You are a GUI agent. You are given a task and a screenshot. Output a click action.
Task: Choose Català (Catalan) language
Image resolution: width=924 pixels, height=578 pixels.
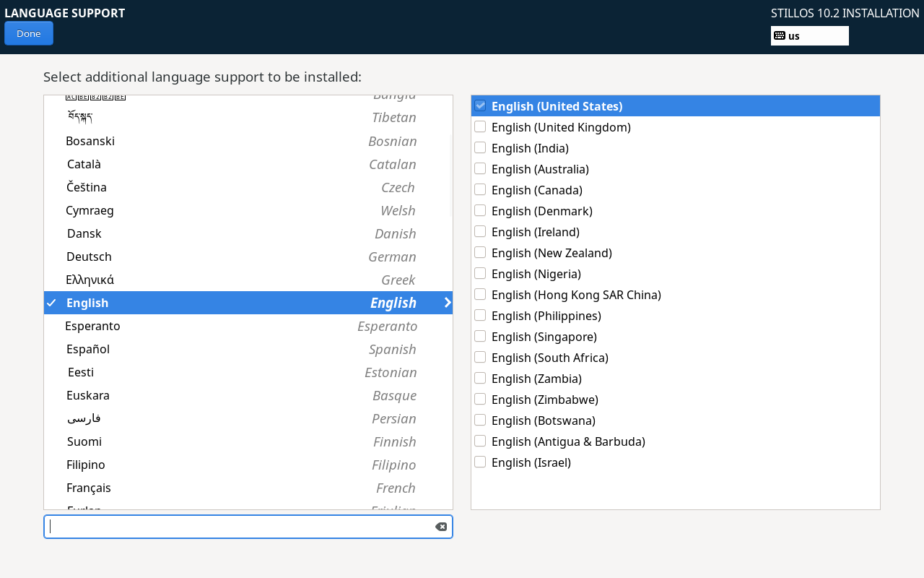pyautogui.click(x=248, y=164)
